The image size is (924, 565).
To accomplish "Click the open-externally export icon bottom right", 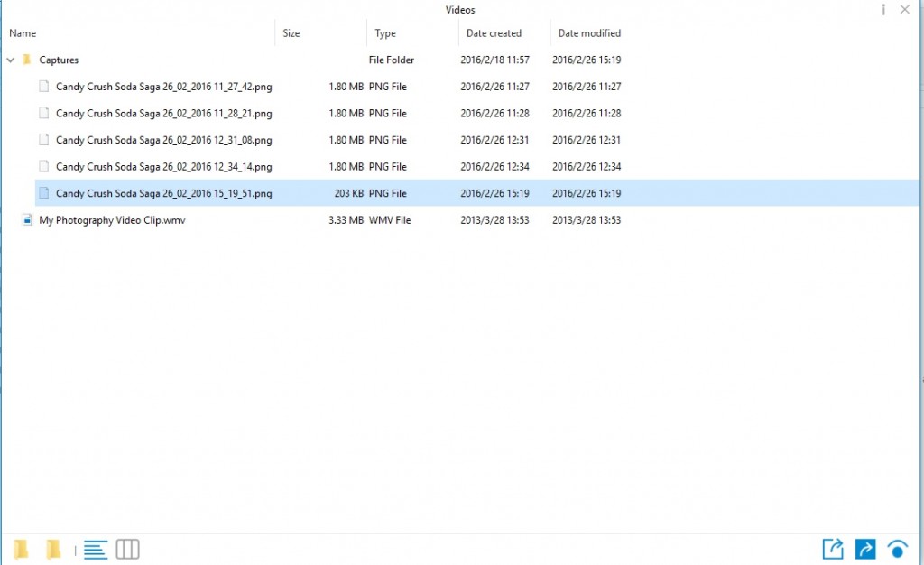I will 832,549.
